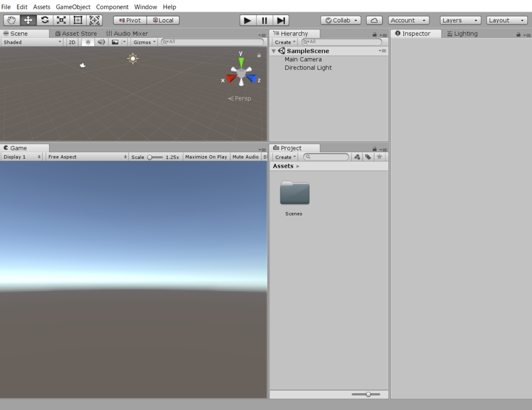Open the GameObject menu
The width and height of the screenshot is (532, 410).
pyautogui.click(x=73, y=7)
